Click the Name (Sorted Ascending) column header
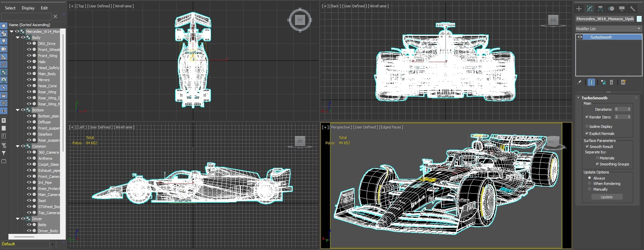Image resolution: width=644 pixels, height=250 pixels. [x=36, y=25]
